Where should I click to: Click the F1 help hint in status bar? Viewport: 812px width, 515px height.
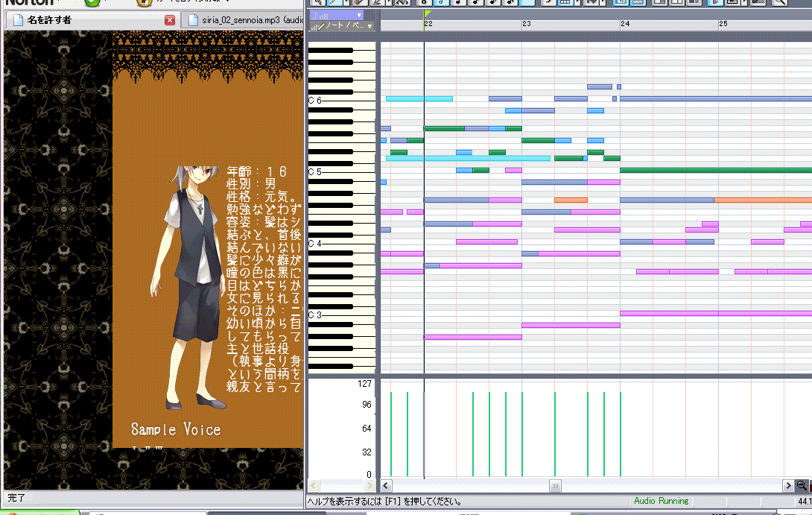(x=384, y=502)
